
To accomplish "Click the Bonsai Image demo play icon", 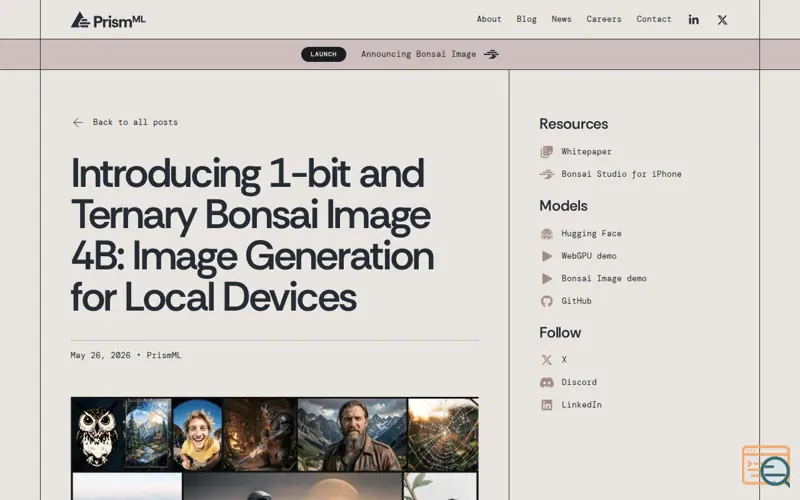I will point(546,279).
